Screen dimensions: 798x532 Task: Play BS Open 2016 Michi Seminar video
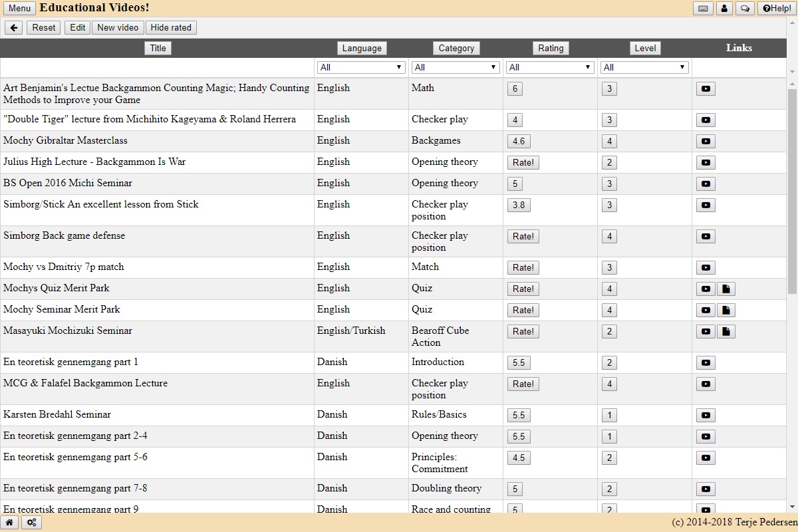pos(706,184)
